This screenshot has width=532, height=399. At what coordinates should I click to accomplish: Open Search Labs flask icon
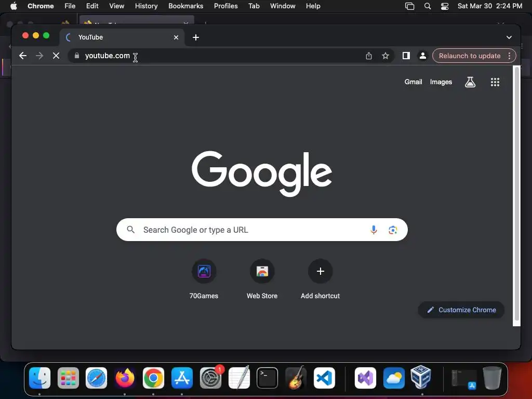(470, 82)
